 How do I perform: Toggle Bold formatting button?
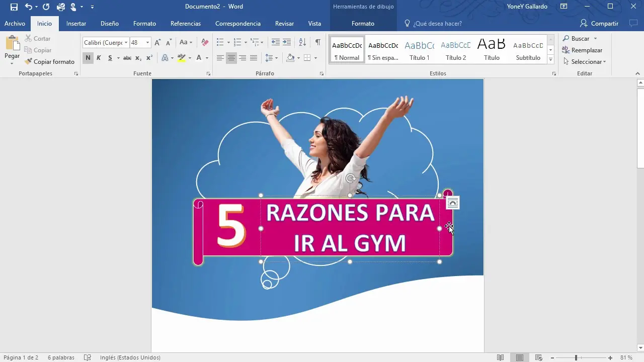[88, 58]
